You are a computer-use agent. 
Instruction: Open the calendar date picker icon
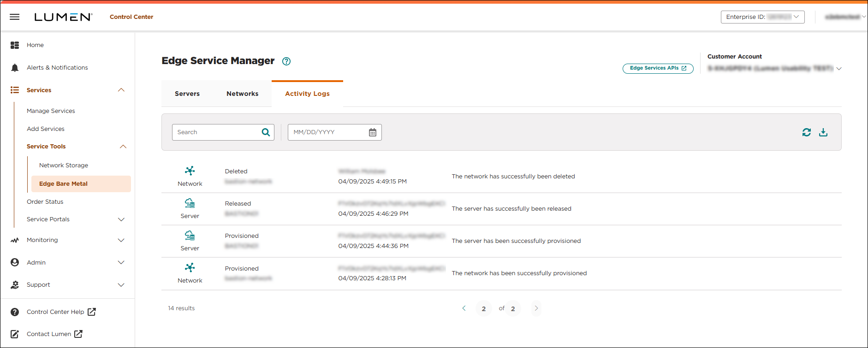tap(373, 132)
